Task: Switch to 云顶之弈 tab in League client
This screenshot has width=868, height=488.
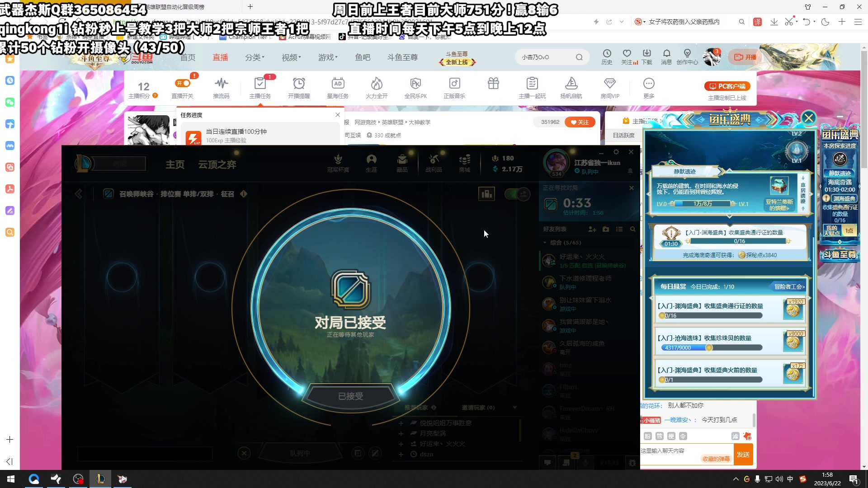Action: click(x=217, y=164)
